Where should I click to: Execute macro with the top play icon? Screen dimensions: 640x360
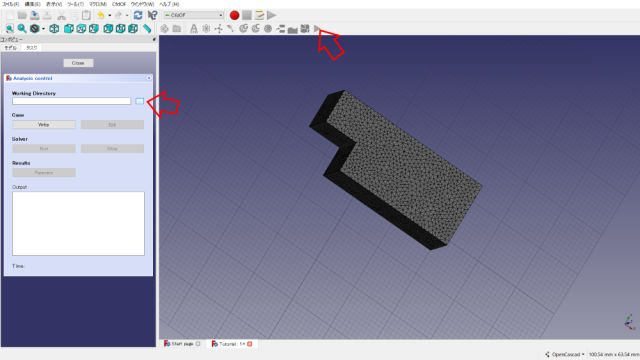(x=271, y=16)
